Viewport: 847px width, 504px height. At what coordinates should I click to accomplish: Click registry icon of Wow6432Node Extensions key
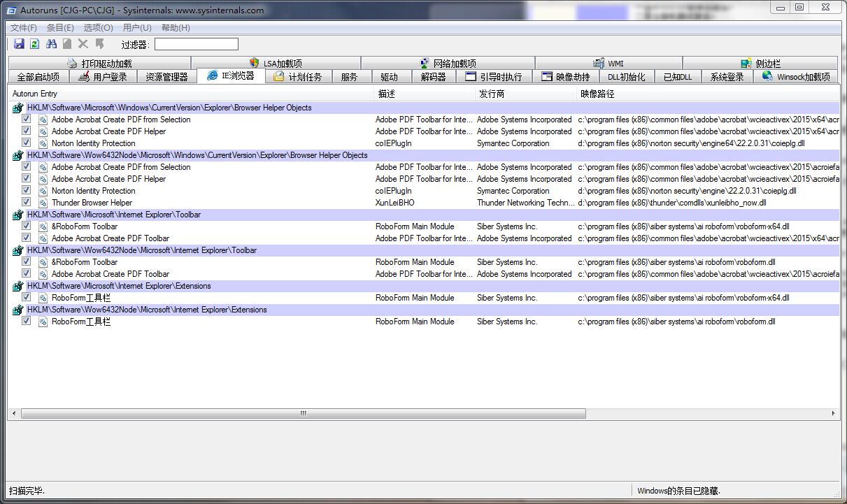tap(18, 310)
